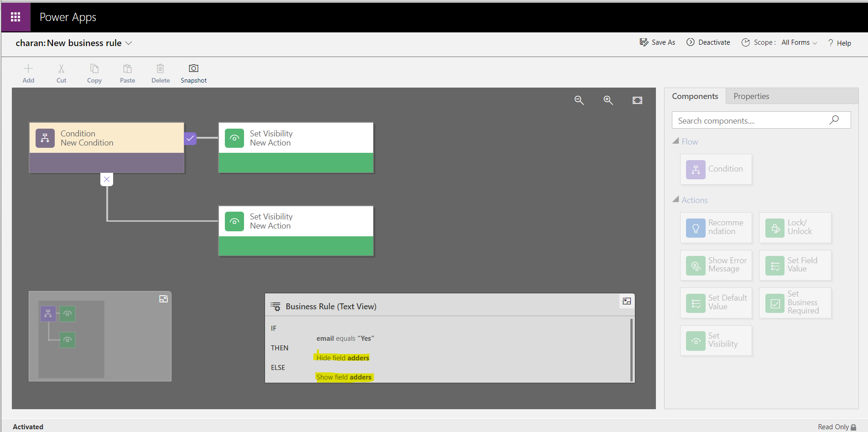868x432 pixels.
Task: Select the Show Error Message component
Action: click(x=716, y=265)
